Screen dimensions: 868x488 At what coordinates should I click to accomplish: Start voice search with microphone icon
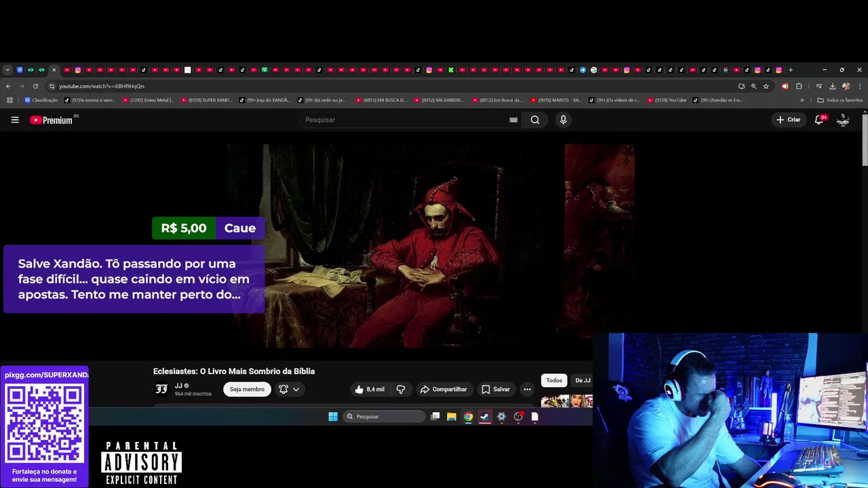(x=563, y=120)
